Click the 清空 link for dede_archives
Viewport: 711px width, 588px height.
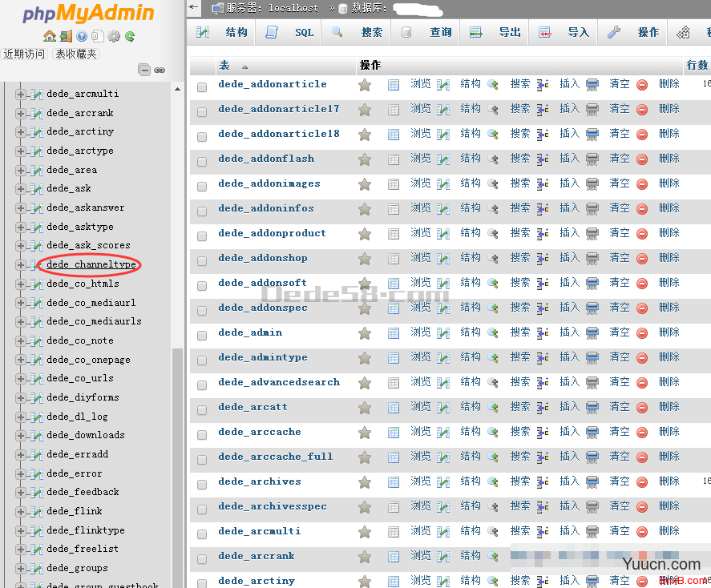pyautogui.click(x=620, y=481)
